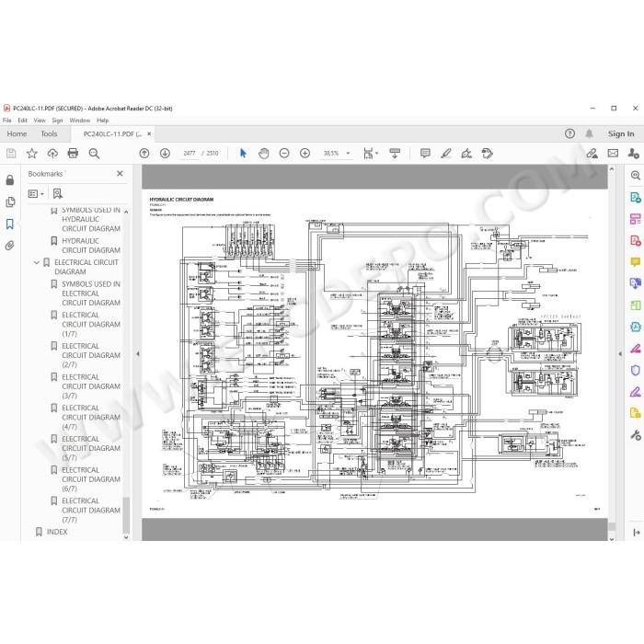Viewport: 644px width, 644px height.
Task: Go to next page with down arrow
Action: [x=165, y=154]
